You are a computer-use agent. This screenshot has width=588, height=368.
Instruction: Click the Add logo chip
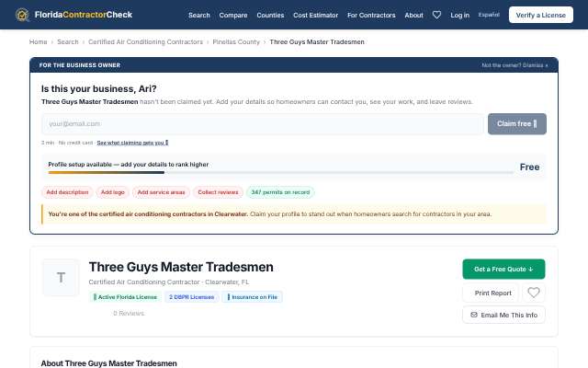click(x=112, y=192)
